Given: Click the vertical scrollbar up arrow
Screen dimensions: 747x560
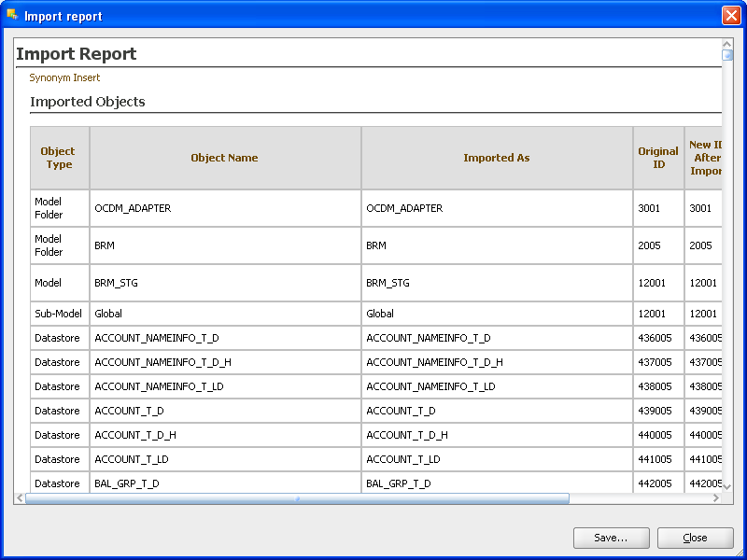Looking at the screenshot, I should (727, 44).
